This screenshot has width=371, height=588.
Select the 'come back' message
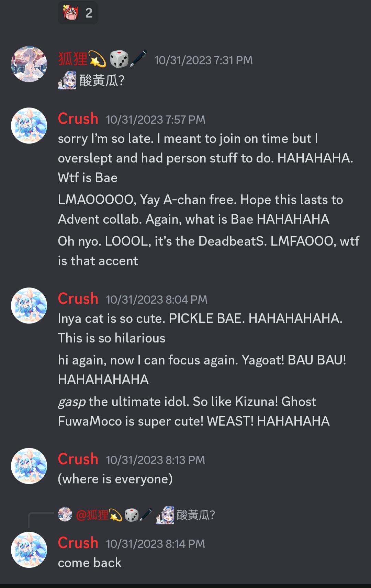90,563
